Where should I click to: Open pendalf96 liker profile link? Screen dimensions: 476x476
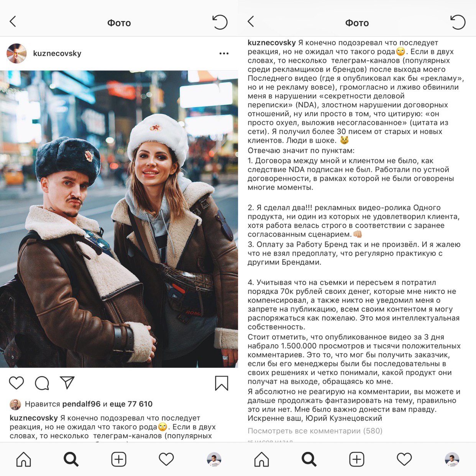click(x=81, y=404)
